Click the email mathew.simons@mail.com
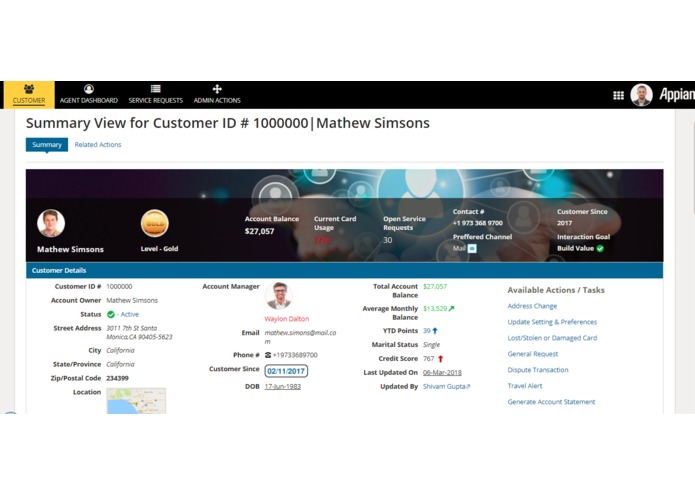This screenshot has width=695, height=494. (300, 337)
